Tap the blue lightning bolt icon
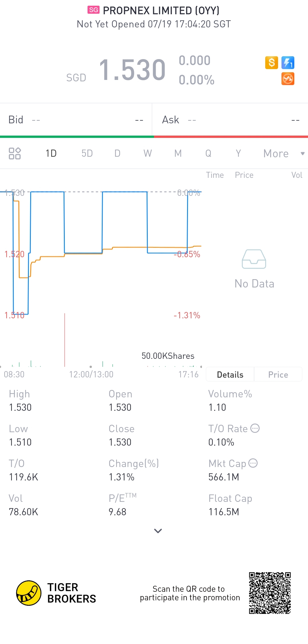 (x=288, y=63)
